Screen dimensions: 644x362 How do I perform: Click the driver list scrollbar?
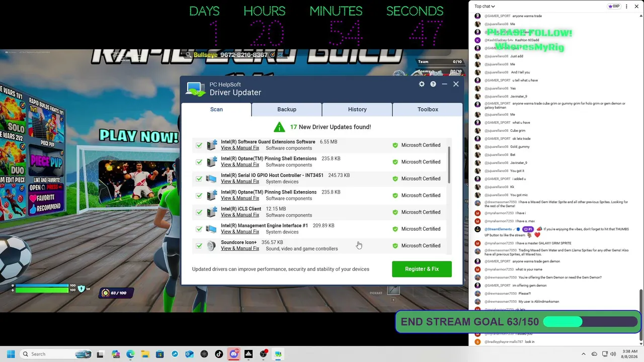pos(449,166)
